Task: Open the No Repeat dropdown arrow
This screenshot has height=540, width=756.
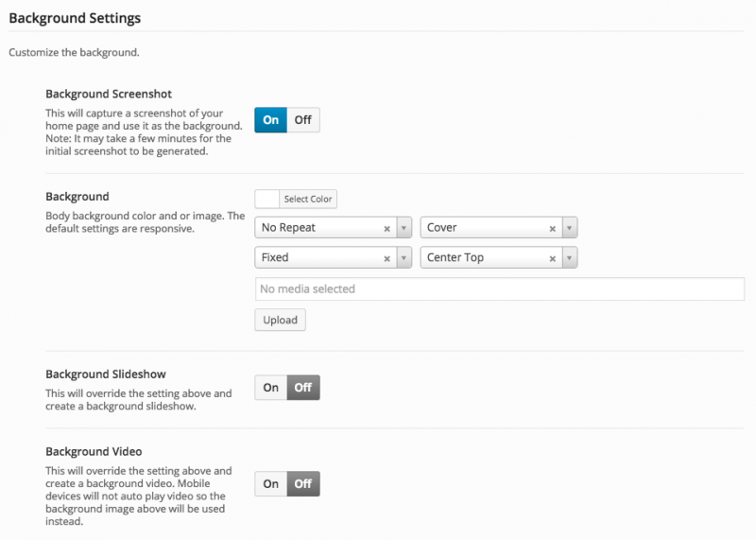Action: point(404,228)
